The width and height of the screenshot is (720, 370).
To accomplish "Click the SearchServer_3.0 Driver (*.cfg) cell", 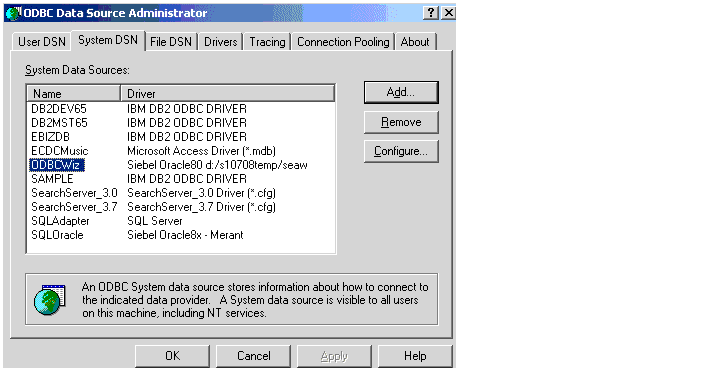I will click(x=202, y=193).
